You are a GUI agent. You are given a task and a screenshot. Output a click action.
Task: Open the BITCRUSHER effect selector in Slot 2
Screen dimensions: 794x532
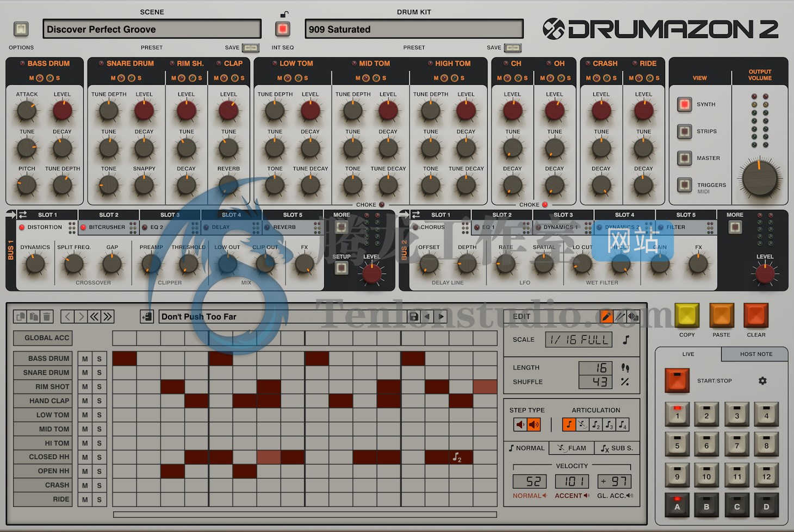coord(108,227)
